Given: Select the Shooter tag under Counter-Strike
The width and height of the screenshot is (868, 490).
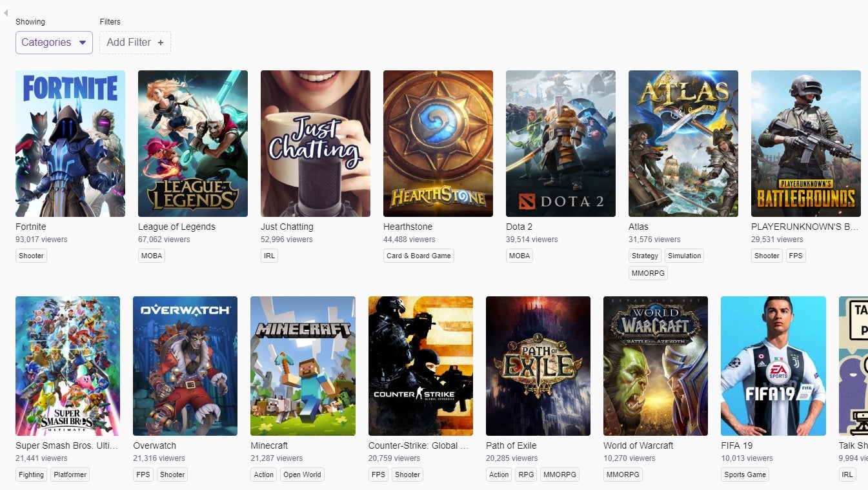Looking at the screenshot, I should click(x=407, y=475).
